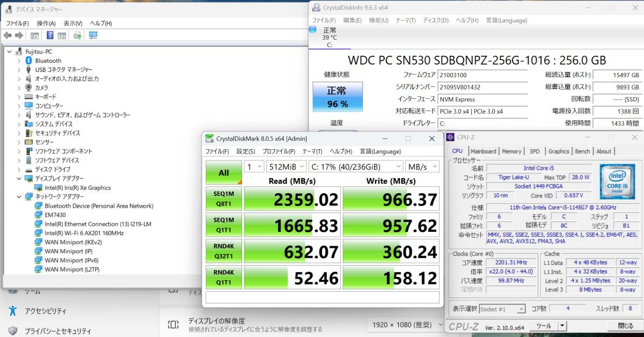Open ディスク(D) menu in CrystalDiskInfo

436,20
